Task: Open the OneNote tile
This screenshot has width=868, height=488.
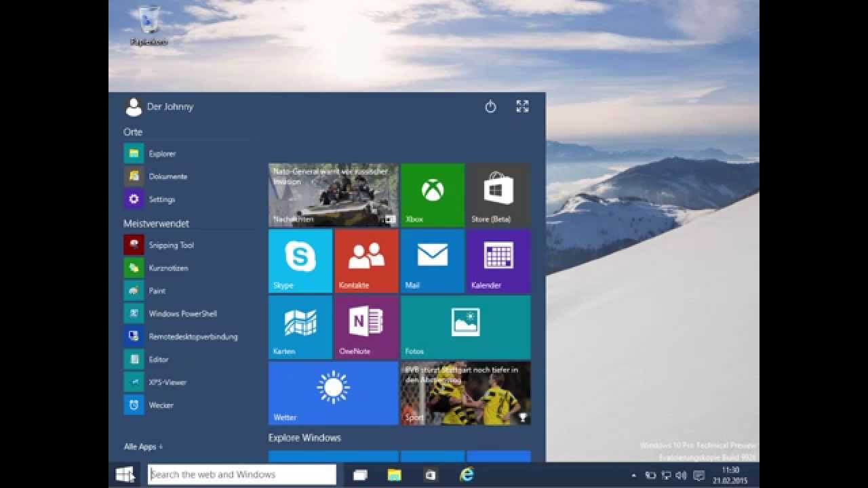Action: [x=366, y=327]
